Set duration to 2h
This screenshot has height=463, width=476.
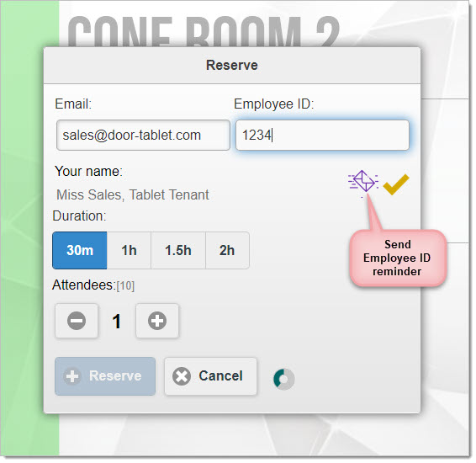pos(227,250)
